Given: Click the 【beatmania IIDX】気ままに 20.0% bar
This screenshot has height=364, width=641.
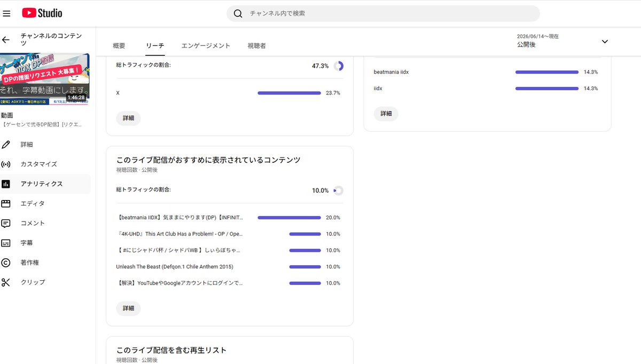Looking at the screenshot, I should [289, 218].
